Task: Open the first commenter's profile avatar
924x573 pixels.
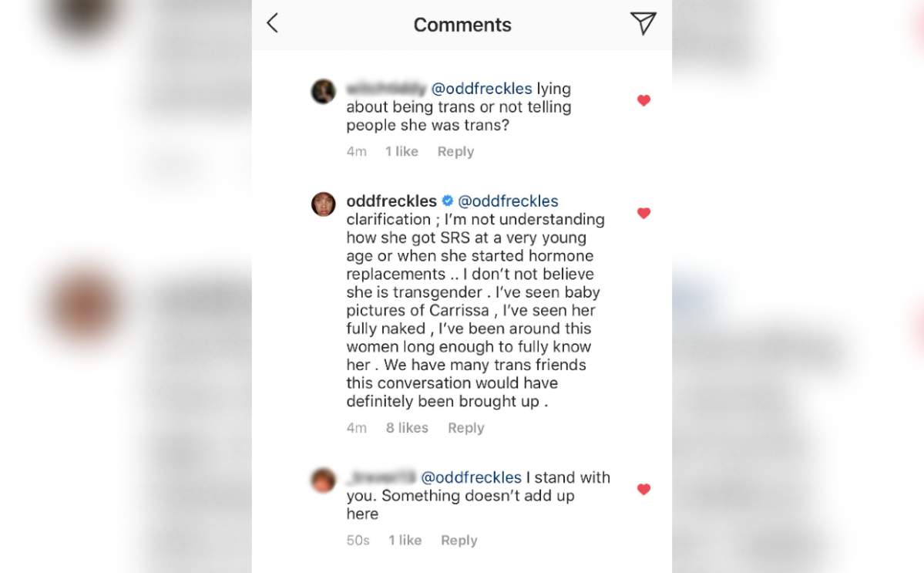Action: [x=323, y=91]
